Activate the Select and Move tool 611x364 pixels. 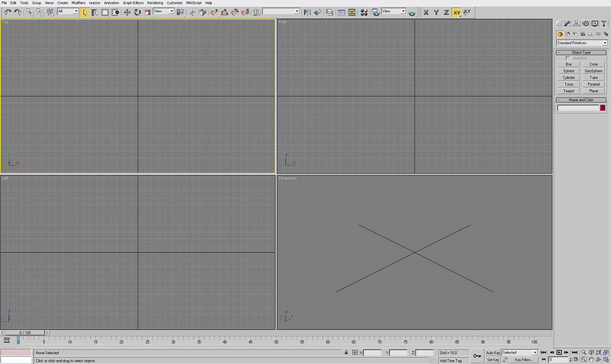127,12
